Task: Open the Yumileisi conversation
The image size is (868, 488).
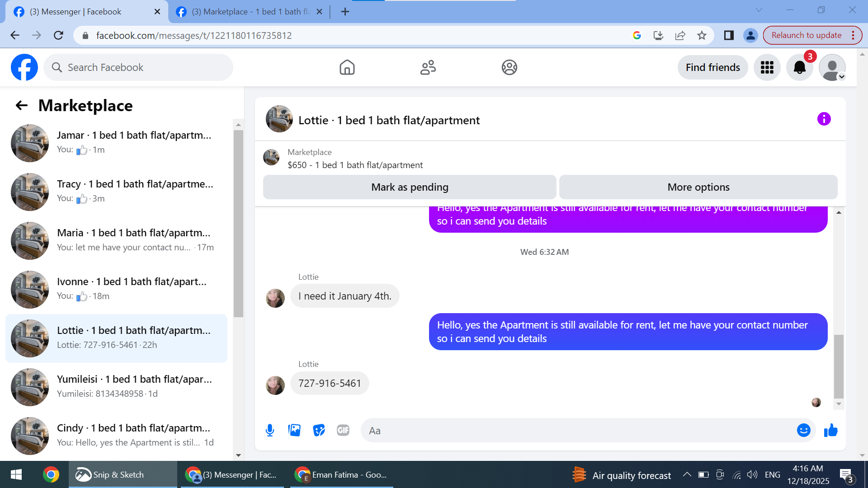Action: pos(116,387)
